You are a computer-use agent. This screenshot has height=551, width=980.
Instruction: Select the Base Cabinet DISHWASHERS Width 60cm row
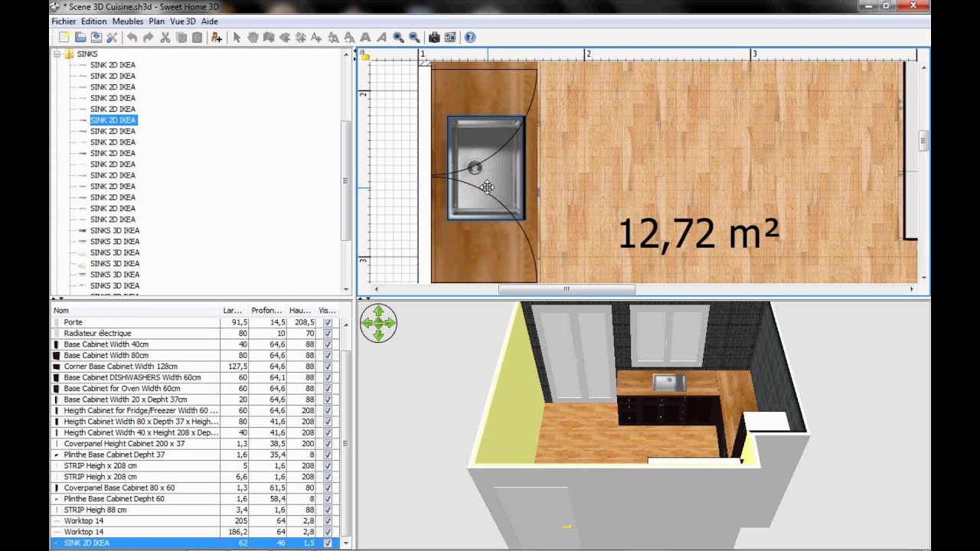194,377
